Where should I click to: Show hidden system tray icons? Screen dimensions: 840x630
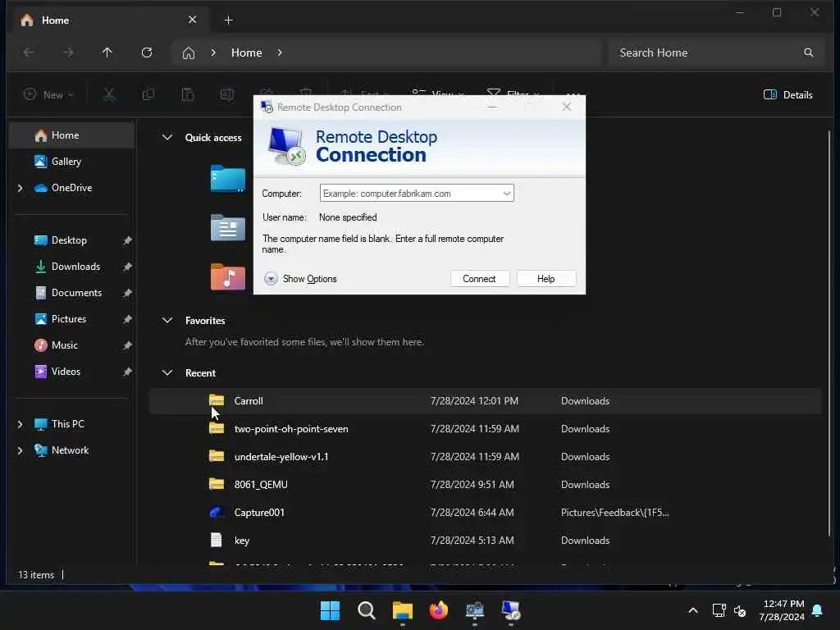[x=692, y=610]
